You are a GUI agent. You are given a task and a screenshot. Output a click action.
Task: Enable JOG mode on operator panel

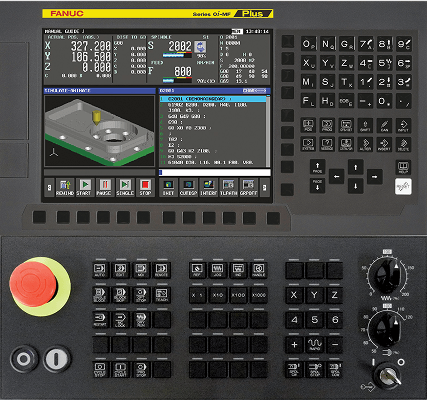point(217,270)
